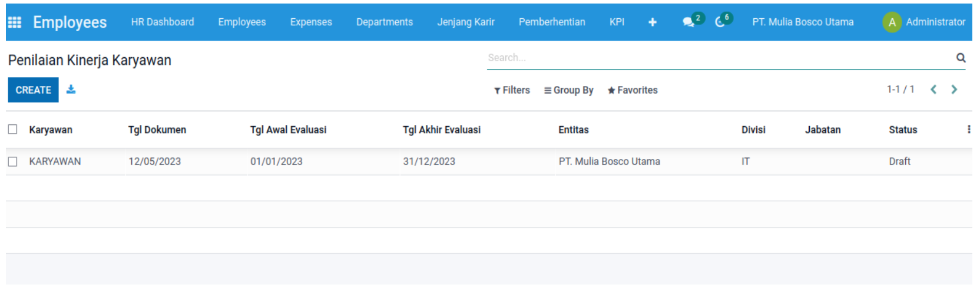Sort by the Tgl Dokumen column header

(157, 130)
